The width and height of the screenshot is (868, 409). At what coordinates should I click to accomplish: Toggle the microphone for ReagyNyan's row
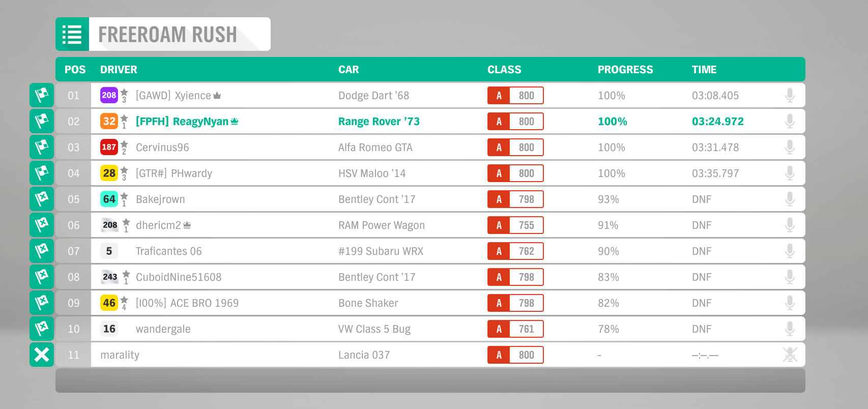click(790, 121)
